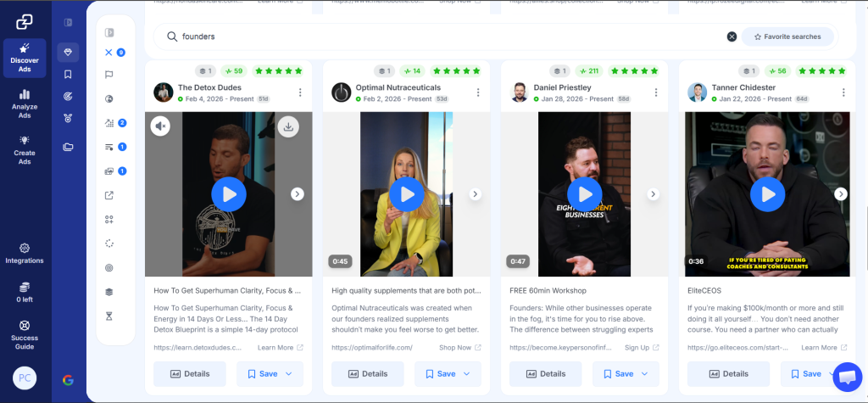868x403 pixels.
Task: Open the list filter with 1 badge
Action: pos(109,147)
